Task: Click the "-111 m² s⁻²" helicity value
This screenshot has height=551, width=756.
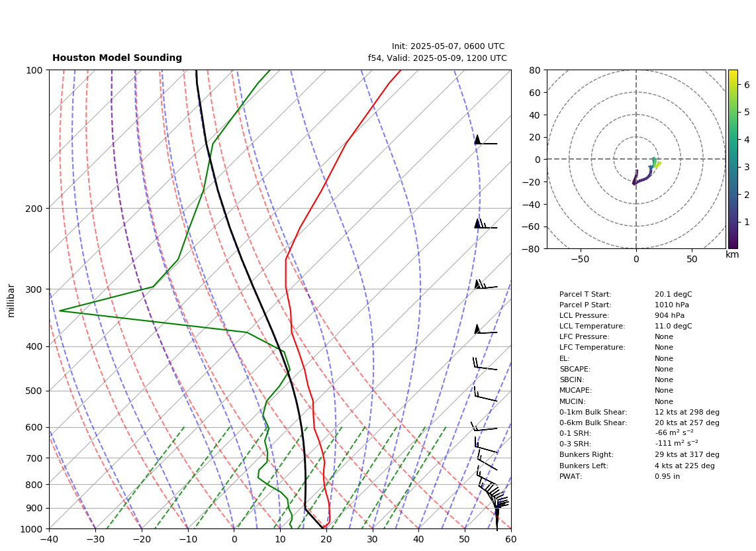Action: [x=677, y=444]
